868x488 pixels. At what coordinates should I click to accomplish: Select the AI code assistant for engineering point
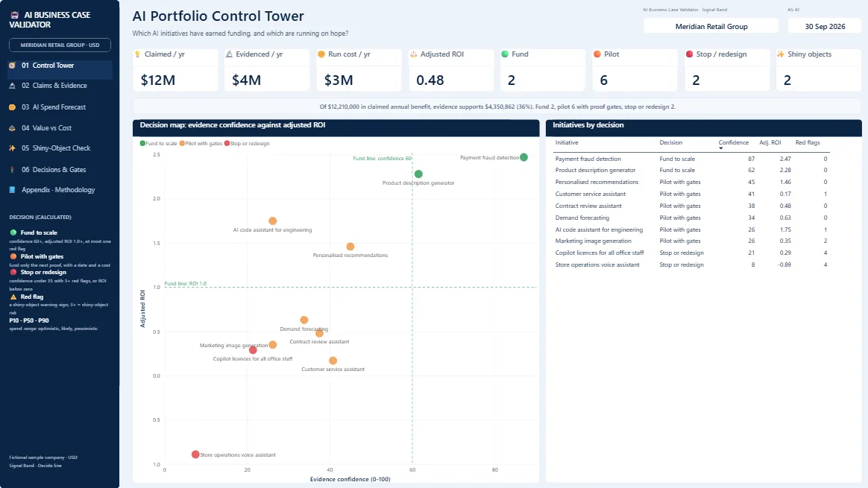point(272,221)
